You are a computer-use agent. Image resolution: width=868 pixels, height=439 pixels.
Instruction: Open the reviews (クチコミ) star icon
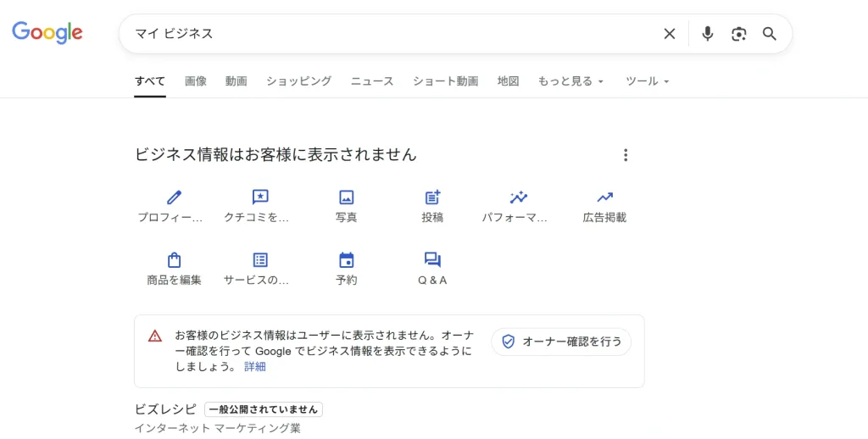(x=260, y=197)
